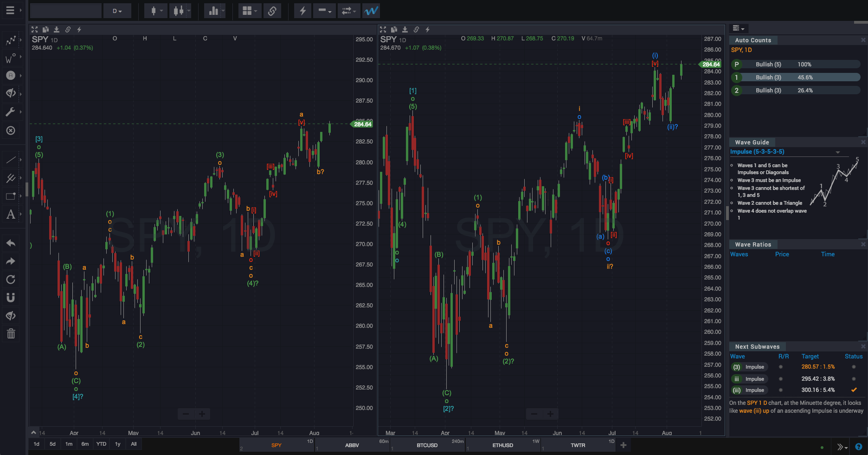Select the circled A wave label tool
This screenshot has height=455, width=868.
11,75
